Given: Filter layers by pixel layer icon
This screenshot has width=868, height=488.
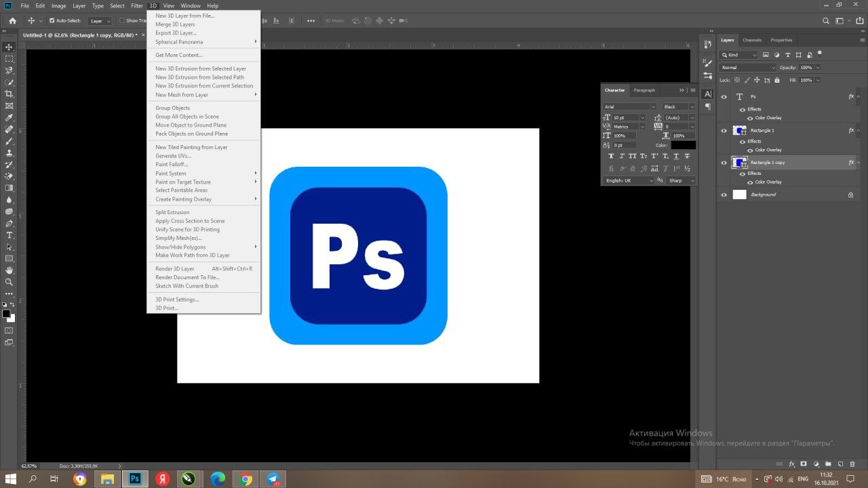Looking at the screenshot, I should tap(766, 55).
